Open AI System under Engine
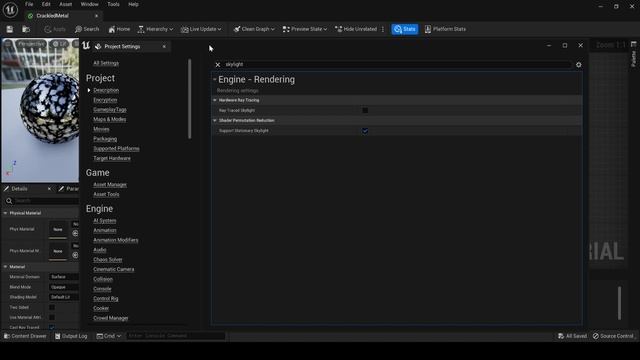Viewport: 640px width, 360px height. tap(104, 220)
